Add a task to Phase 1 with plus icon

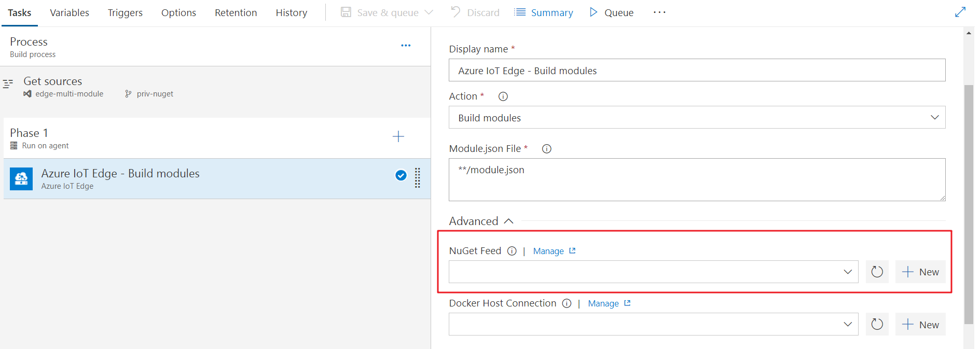(398, 136)
